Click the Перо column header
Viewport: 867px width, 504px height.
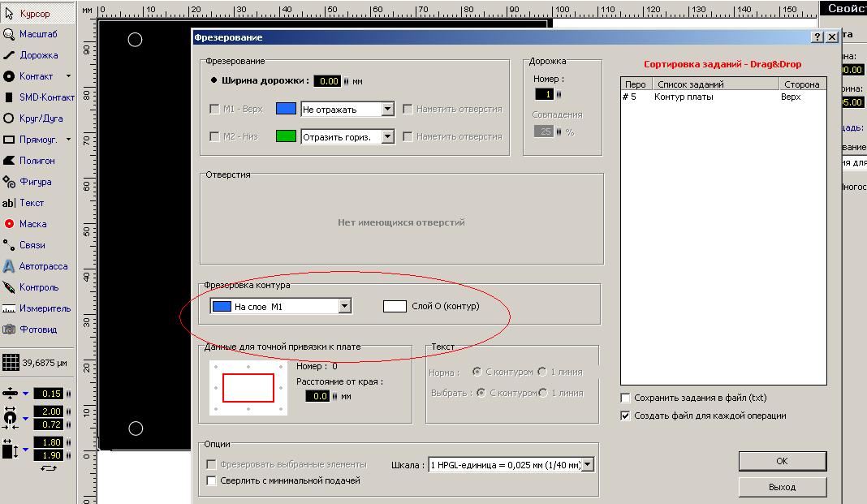click(636, 84)
